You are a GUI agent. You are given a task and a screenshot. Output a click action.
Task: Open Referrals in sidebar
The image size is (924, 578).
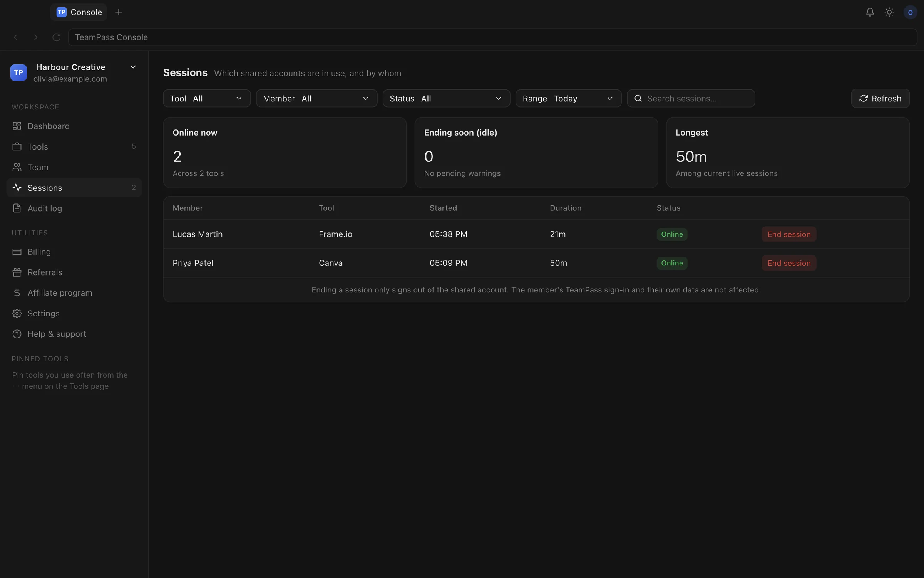click(x=74, y=272)
